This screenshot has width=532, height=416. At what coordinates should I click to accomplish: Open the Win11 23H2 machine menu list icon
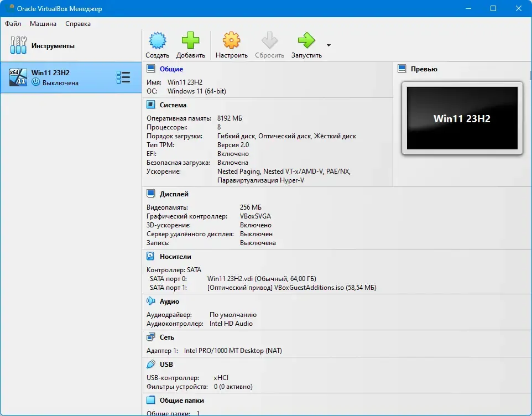pyautogui.click(x=123, y=77)
